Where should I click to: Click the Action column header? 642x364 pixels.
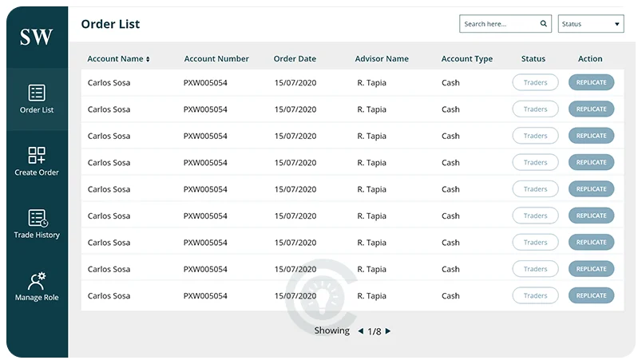pyautogui.click(x=590, y=59)
